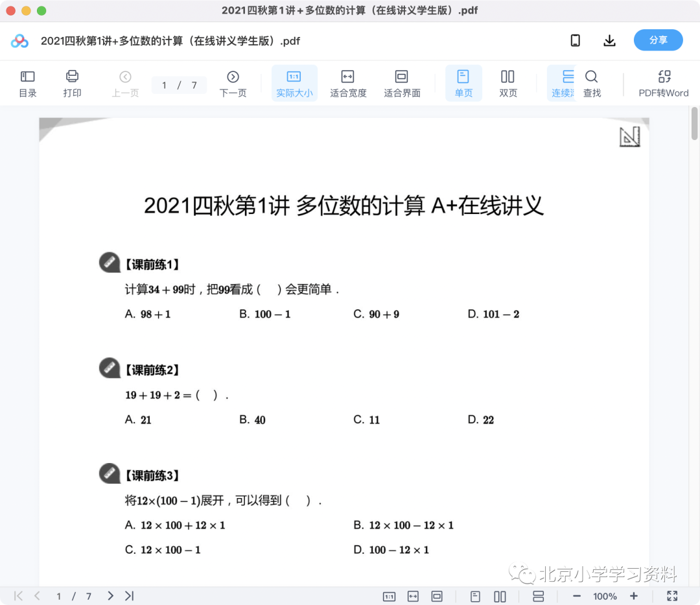The width and height of the screenshot is (700, 605).
Task: Click the document title 2021四秋第1讲 heading
Action: 344,206
